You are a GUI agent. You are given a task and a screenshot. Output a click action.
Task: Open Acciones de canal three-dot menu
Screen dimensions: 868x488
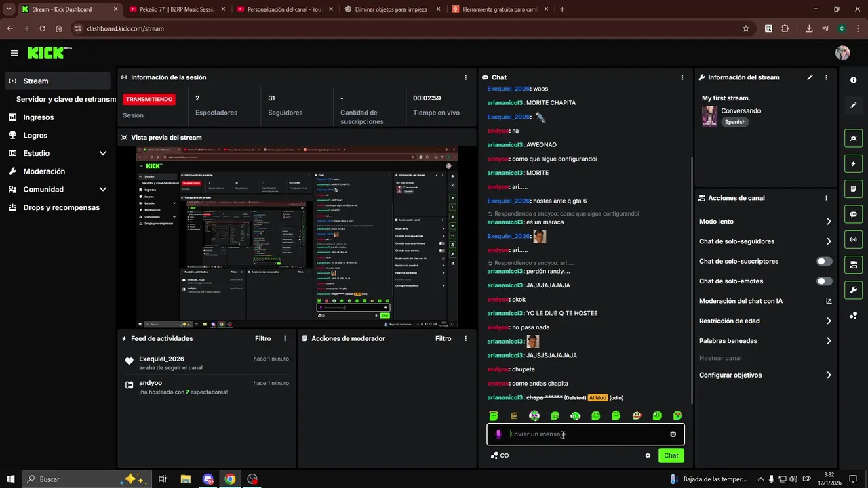tap(826, 198)
